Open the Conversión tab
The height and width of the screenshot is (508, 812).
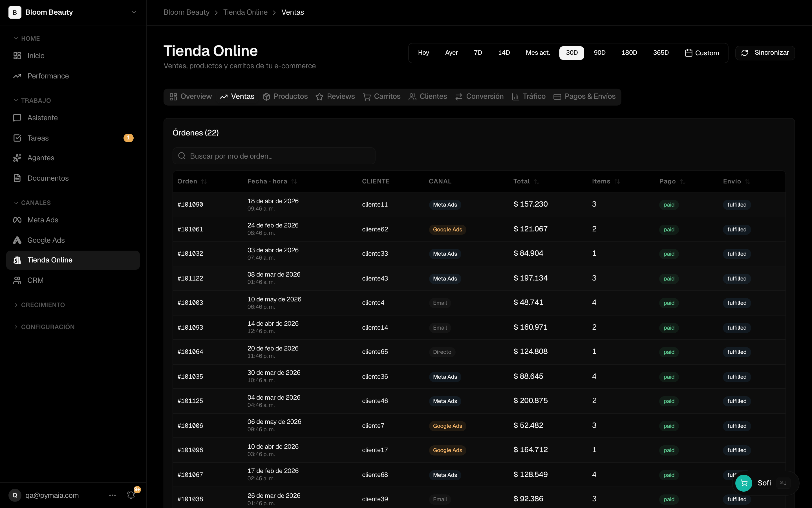480,97
